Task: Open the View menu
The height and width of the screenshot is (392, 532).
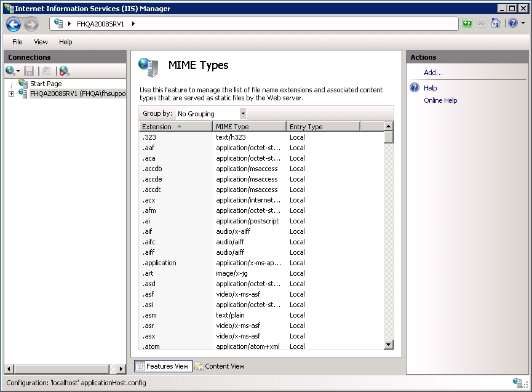Action: pyautogui.click(x=41, y=42)
